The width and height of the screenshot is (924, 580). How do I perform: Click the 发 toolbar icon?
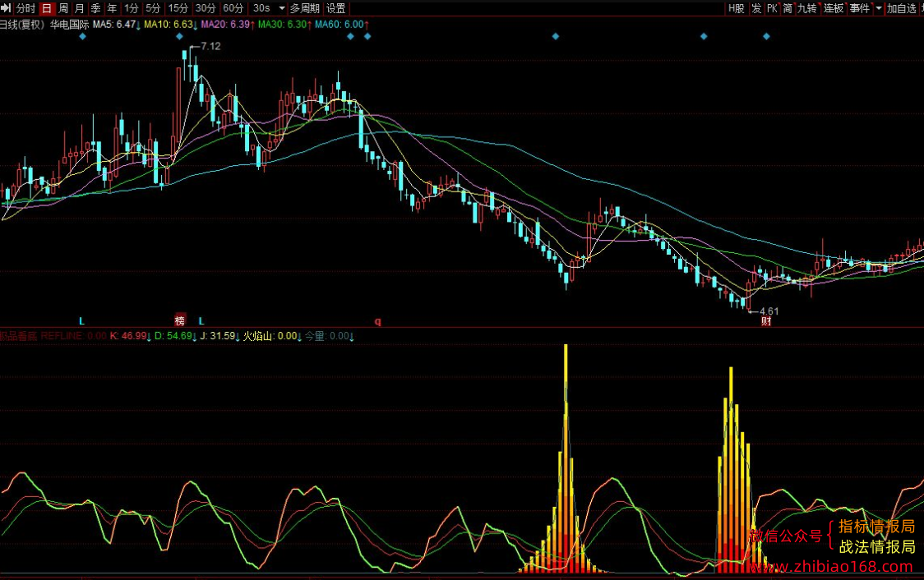pos(756,8)
